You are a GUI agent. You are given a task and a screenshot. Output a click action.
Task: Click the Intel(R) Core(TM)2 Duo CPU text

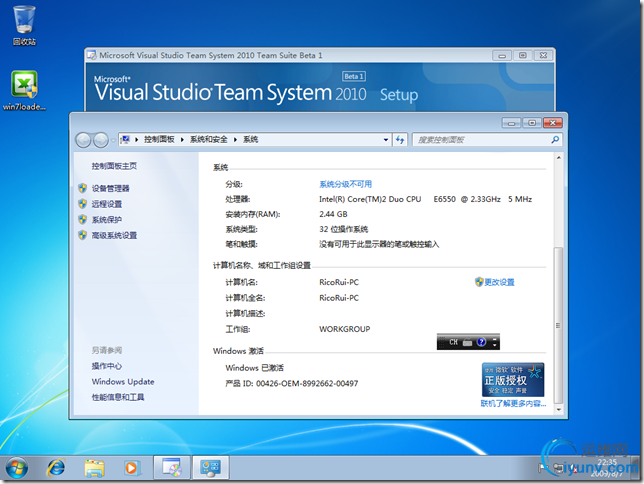(370, 199)
